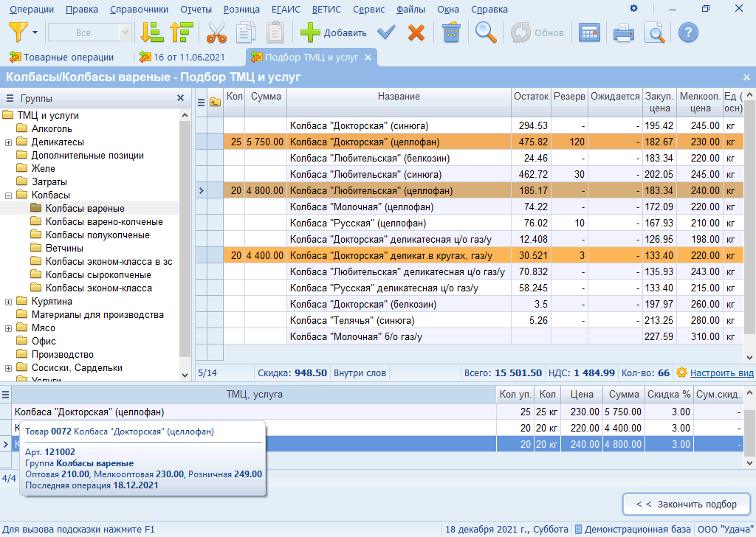
Task: Expand the Курятина tree group
Action: tap(8, 302)
